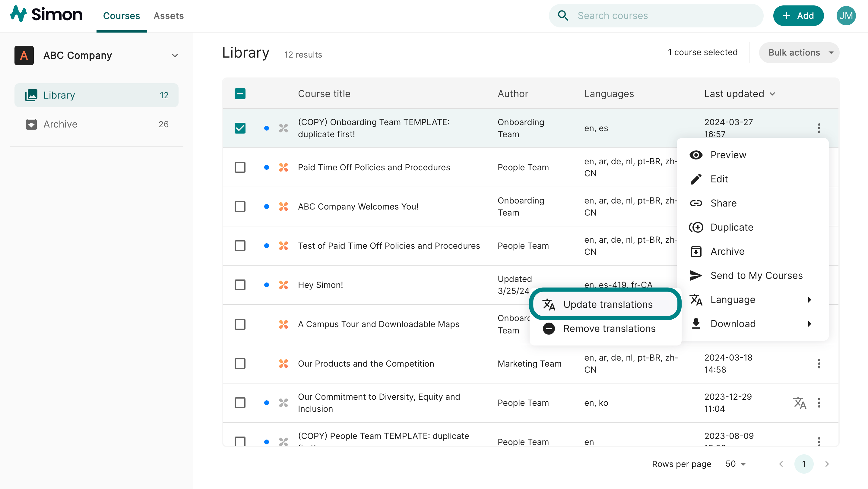Click the ABC Company logo icon

(x=24, y=55)
